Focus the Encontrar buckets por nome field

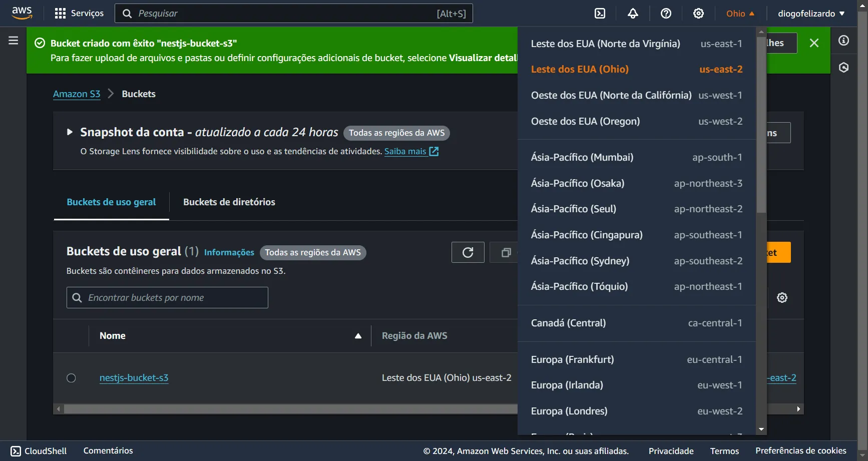click(x=167, y=298)
